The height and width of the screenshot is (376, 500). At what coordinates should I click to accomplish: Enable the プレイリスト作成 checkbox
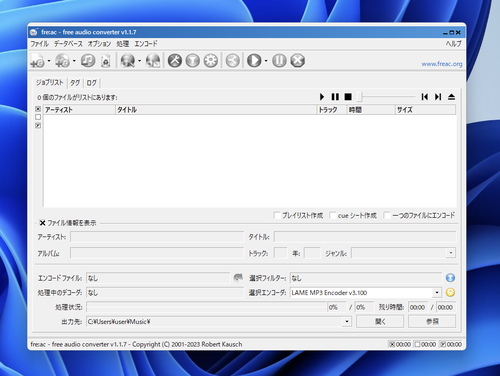(277, 215)
